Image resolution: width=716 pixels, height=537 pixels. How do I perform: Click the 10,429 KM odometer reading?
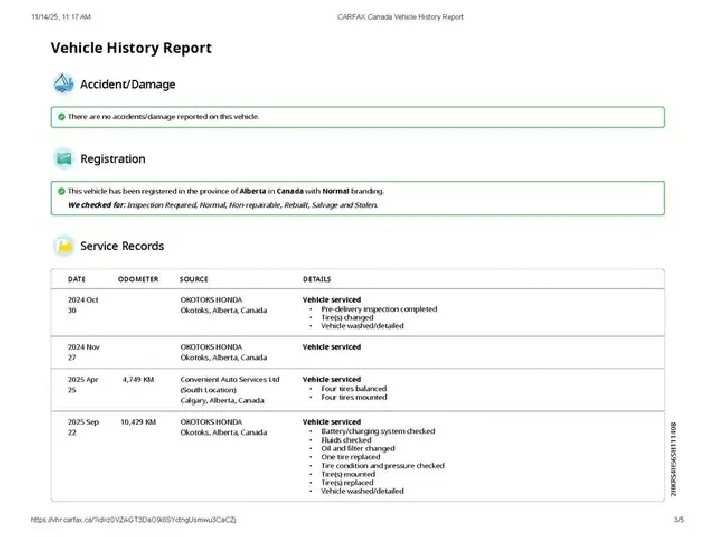pyautogui.click(x=138, y=423)
